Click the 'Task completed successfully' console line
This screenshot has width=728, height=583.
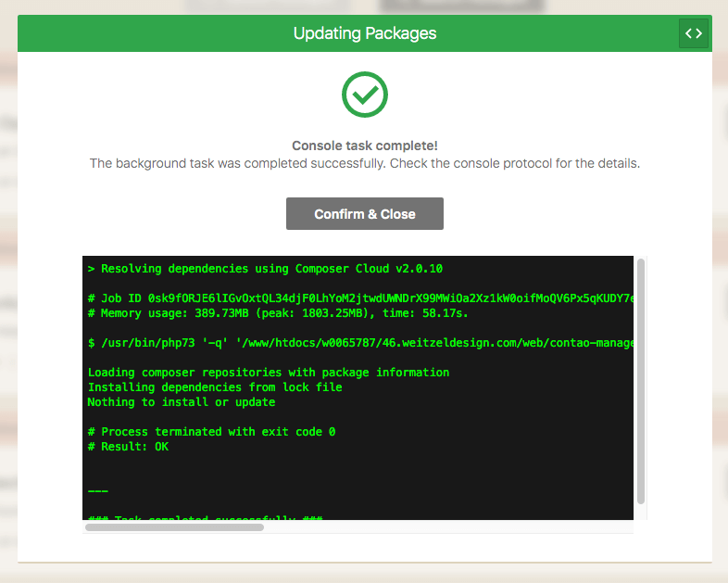pos(204,516)
